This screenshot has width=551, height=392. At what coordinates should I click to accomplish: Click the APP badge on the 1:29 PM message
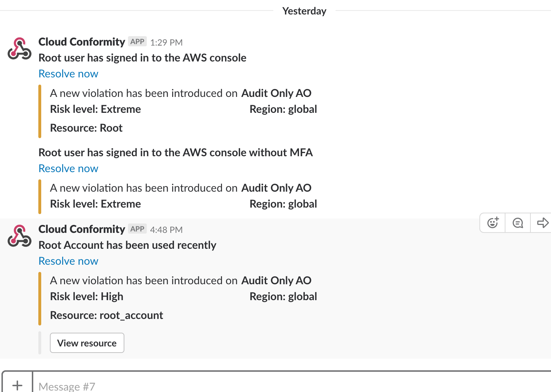137,42
